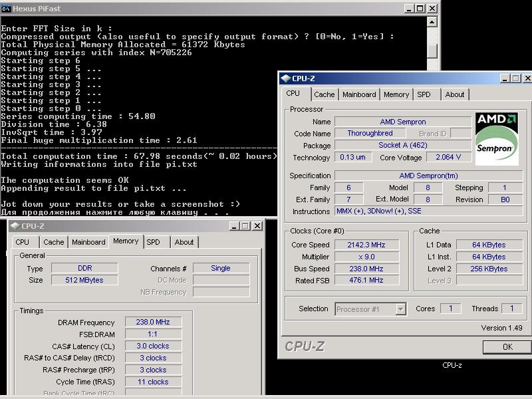Click the memory Size value '512 MBytes'
532x399 pixels.
tap(85, 280)
